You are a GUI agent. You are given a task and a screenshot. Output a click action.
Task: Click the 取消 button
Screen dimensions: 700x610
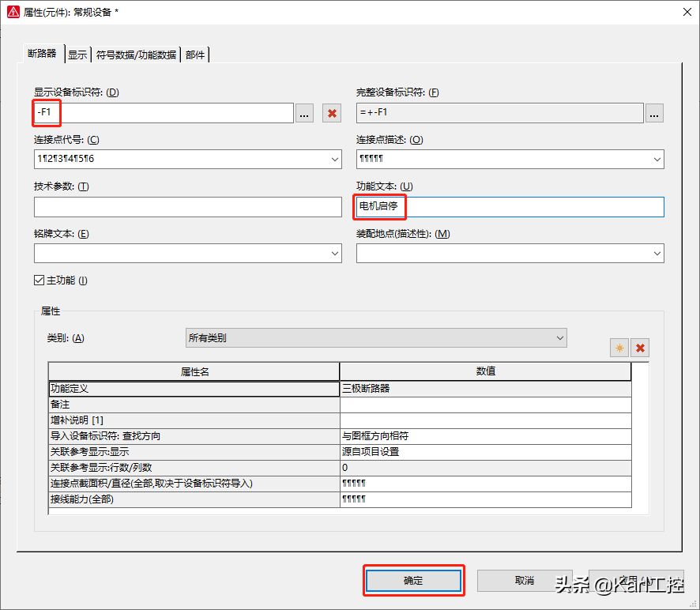coord(525,581)
